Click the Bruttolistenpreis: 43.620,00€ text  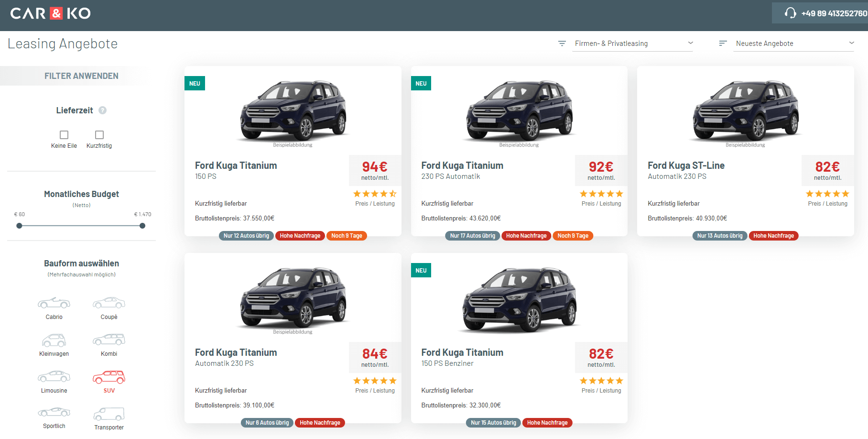point(461,218)
